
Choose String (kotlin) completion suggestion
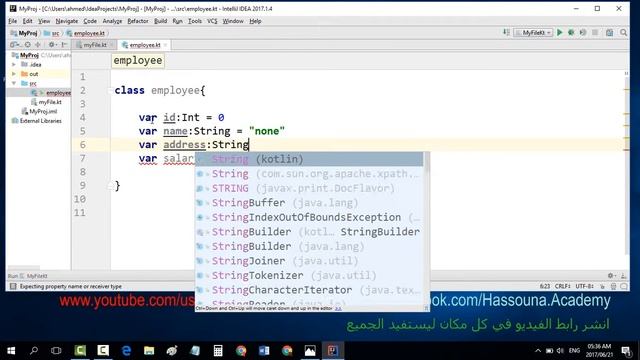pos(309,159)
